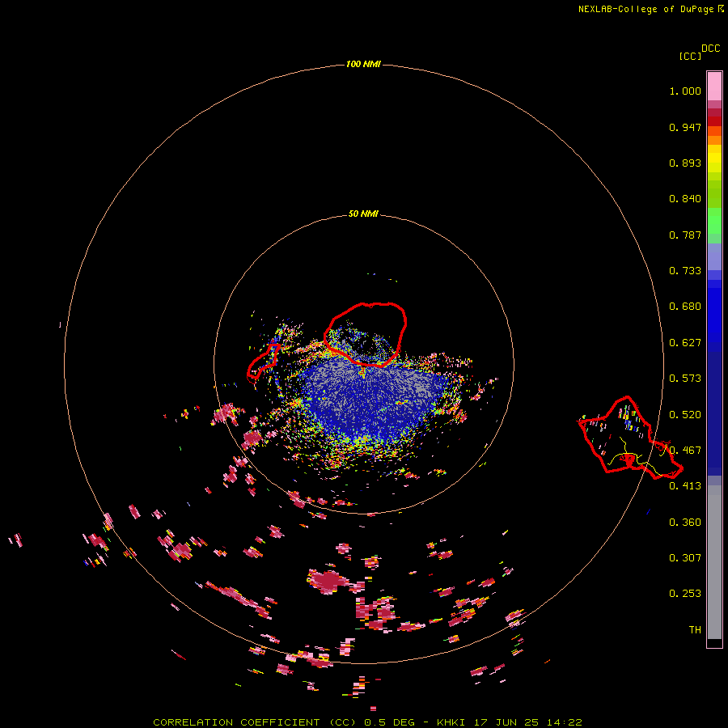Click the 17 JUN 25 14:22 timestamp
Screen dimensions: 728x728
coord(528,722)
